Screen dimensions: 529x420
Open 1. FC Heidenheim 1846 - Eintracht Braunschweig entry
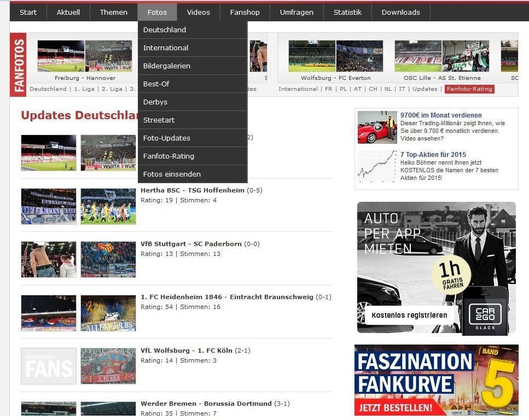pos(226,297)
